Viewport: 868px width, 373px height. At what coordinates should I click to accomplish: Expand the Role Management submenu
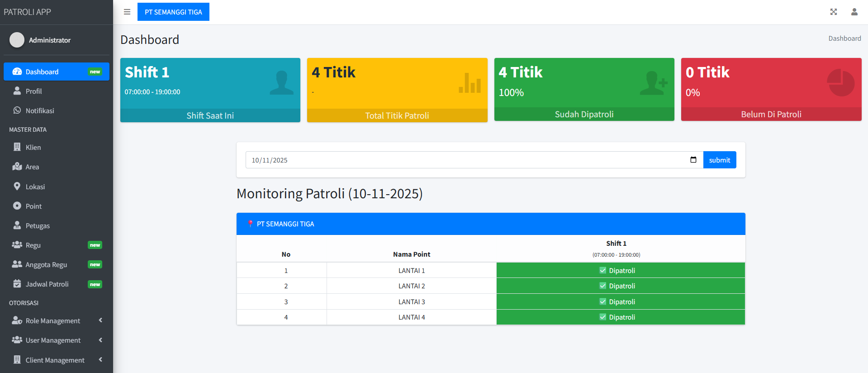coord(100,320)
